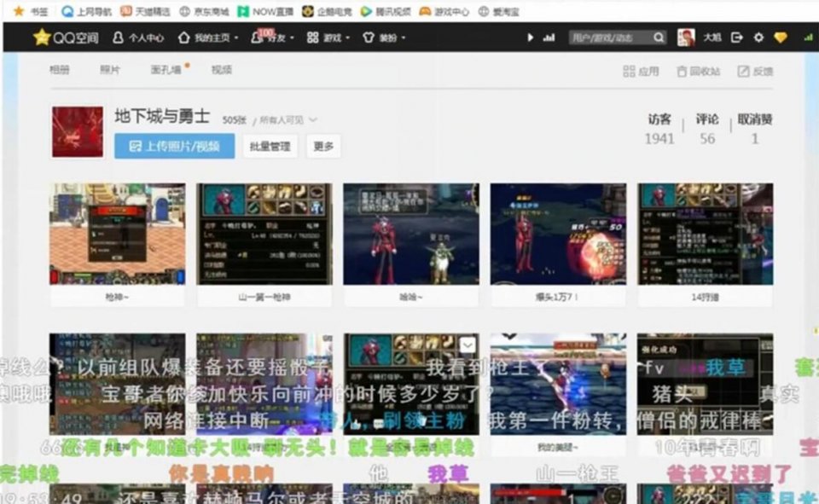Open 应用 with the grid icon
This screenshot has height=504, width=819.
pos(641,71)
